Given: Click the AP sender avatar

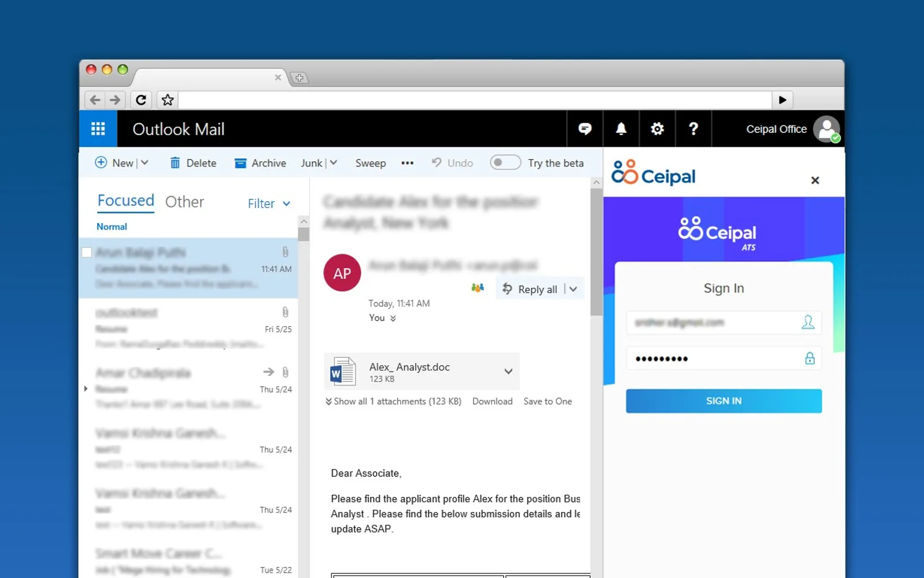Looking at the screenshot, I should pyautogui.click(x=342, y=273).
